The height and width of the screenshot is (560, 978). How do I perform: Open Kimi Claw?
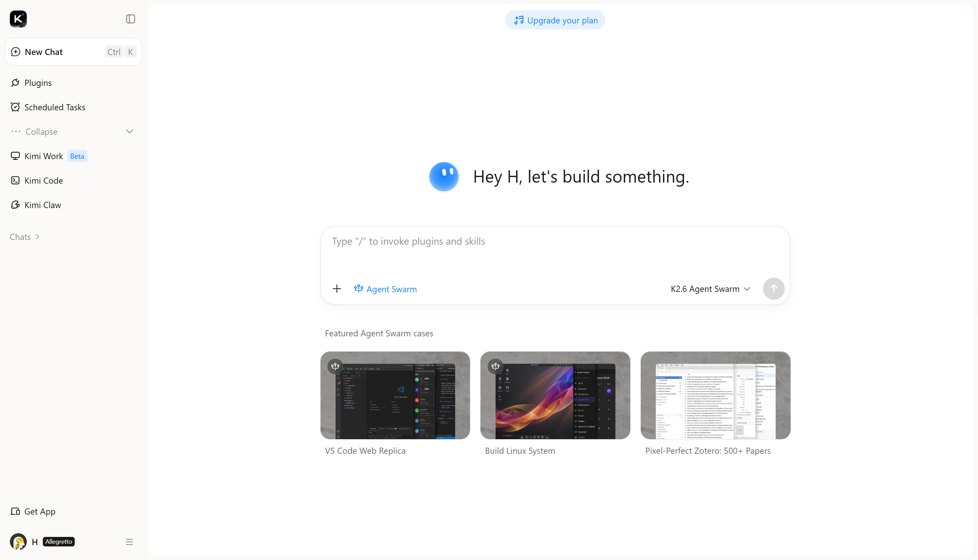click(x=73, y=205)
